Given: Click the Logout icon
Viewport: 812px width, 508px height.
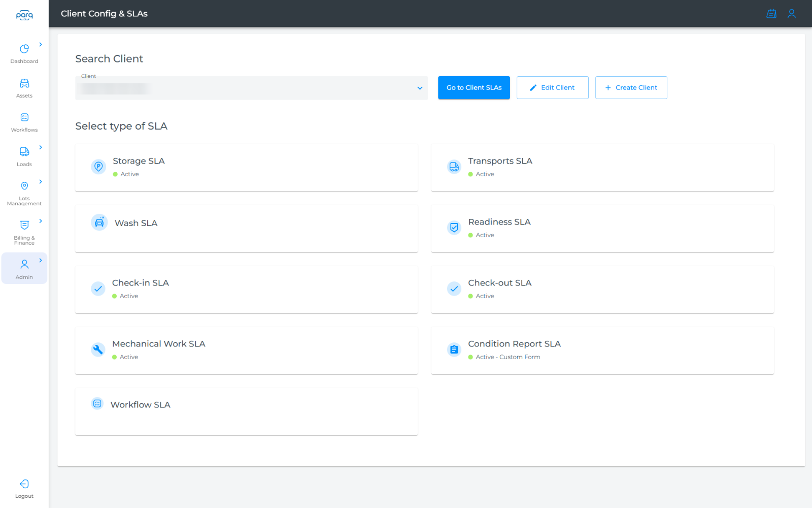Looking at the screenshot, I should click(24, 484).
